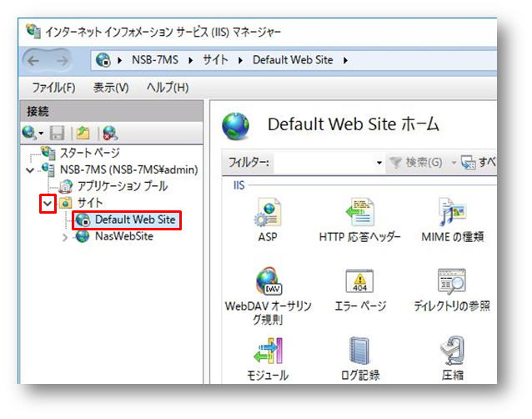Viewport: 532px width, 419px height.
Task: Click NSB-7MS in the breadcrumb
Action: tap(155, 60)
